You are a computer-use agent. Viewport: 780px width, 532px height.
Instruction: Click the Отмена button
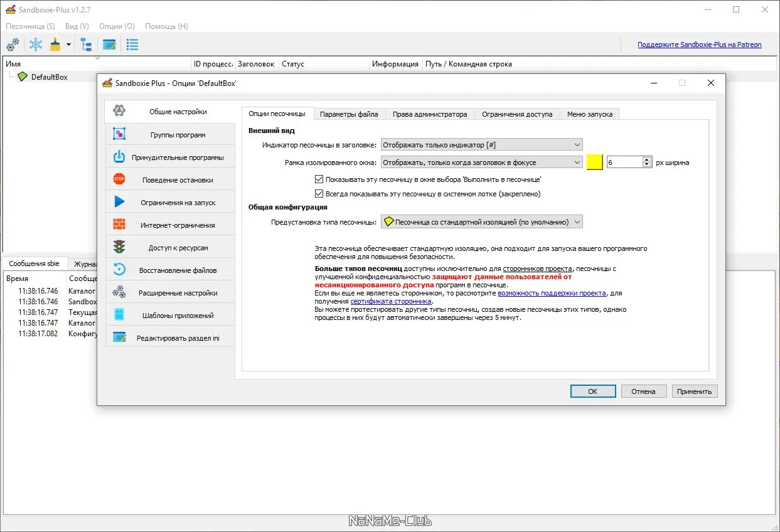(643, 391)
